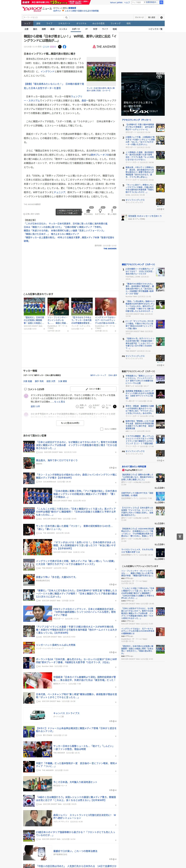The width and height of the screenshot is (186, 868).
Task: Open the みんなの意見 navigation tab
Action: [98, 24]
